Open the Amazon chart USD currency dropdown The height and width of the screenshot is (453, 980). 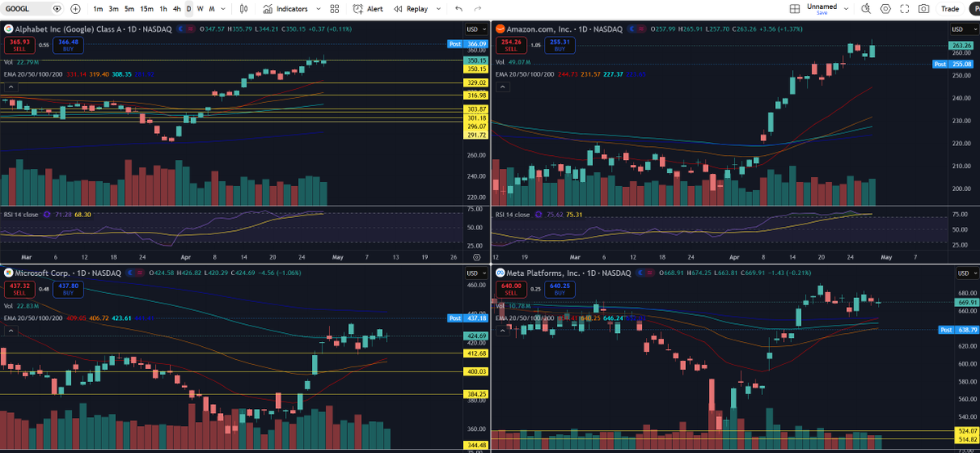[x=964, y=29]
